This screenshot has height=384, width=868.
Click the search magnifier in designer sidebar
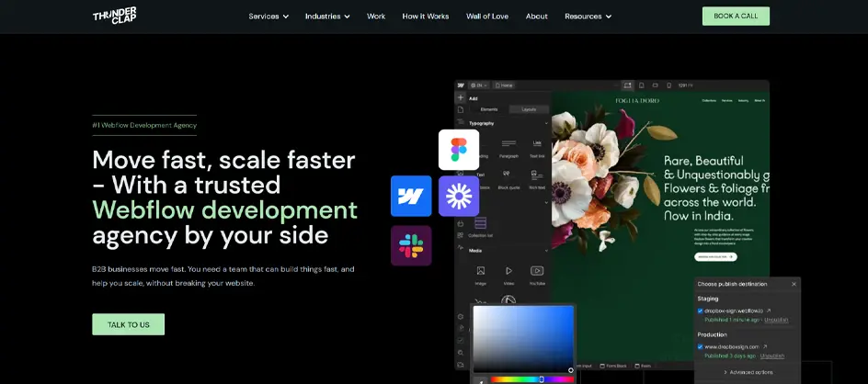(x=461, y=353)
